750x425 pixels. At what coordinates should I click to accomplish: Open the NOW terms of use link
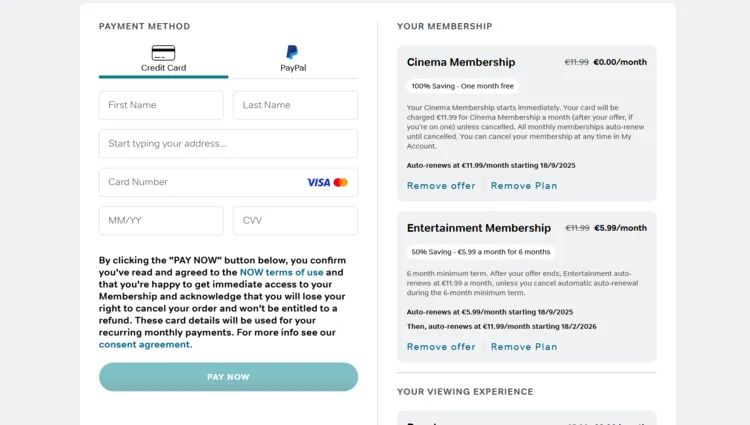(x=281, y=272)
